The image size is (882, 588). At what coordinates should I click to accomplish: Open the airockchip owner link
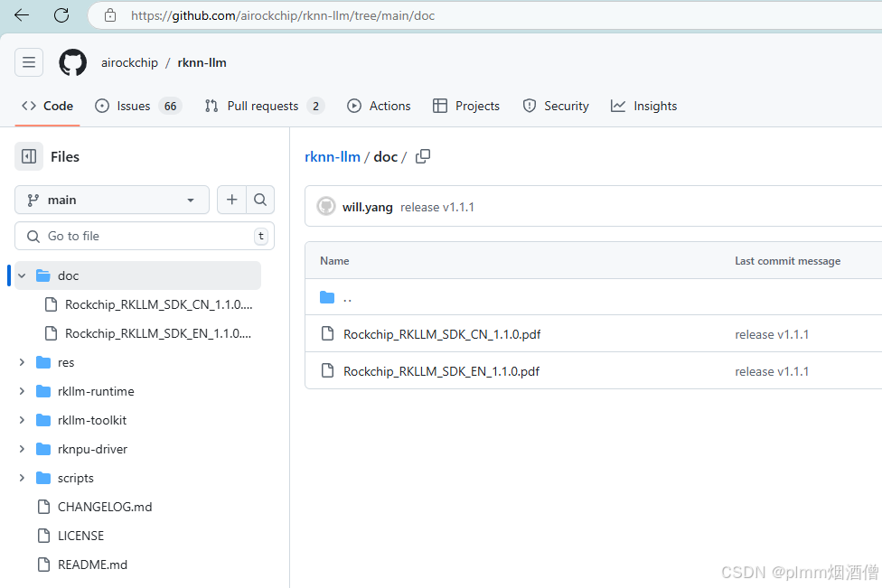pyautogui.click(x=129, y=62)
